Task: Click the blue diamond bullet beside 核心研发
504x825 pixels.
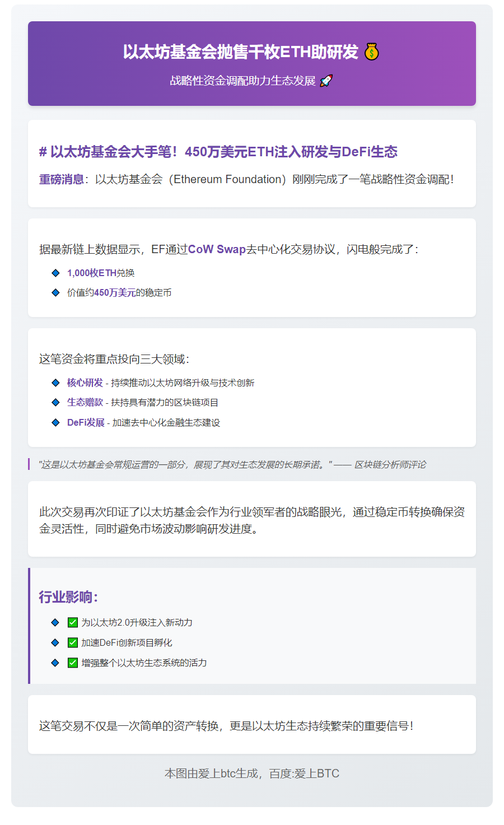Action: coord(55,383)
